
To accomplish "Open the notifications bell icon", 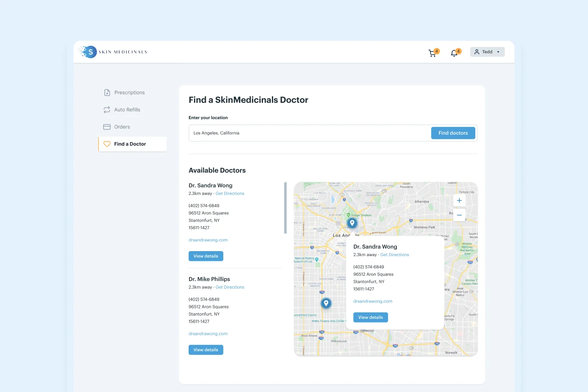I will (454, 53).
